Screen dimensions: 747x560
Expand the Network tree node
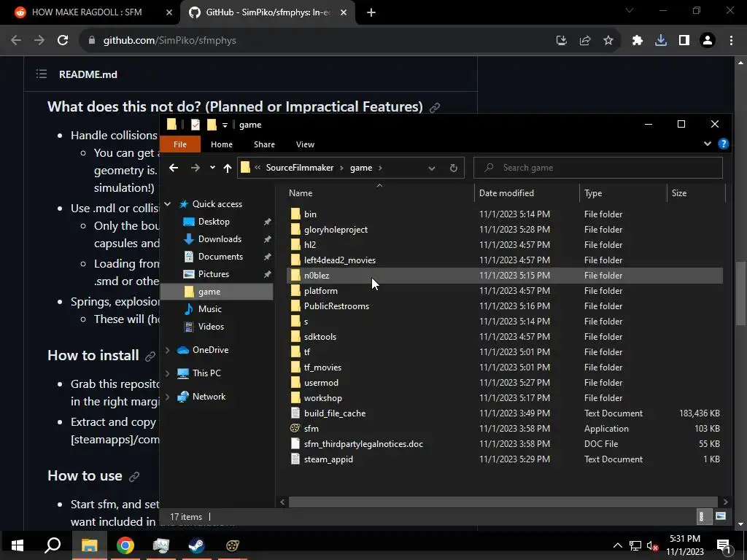pos(168,397)
